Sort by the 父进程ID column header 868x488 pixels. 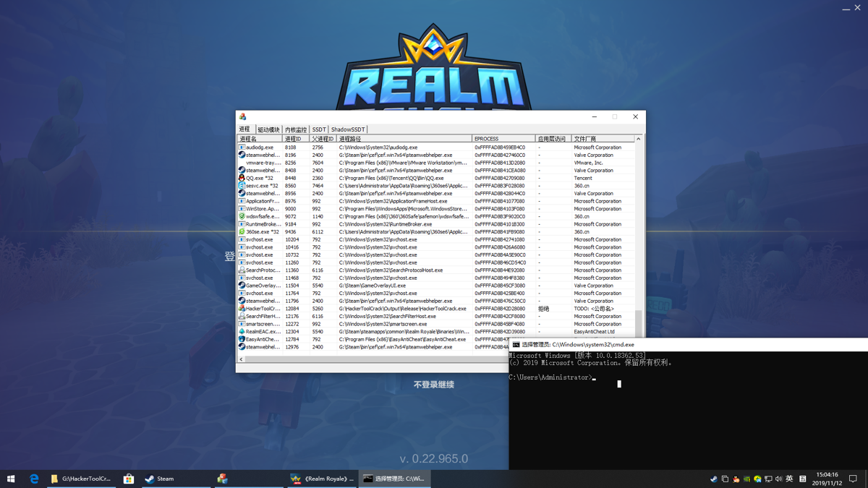pyautogui.click(x=323, y=139)
